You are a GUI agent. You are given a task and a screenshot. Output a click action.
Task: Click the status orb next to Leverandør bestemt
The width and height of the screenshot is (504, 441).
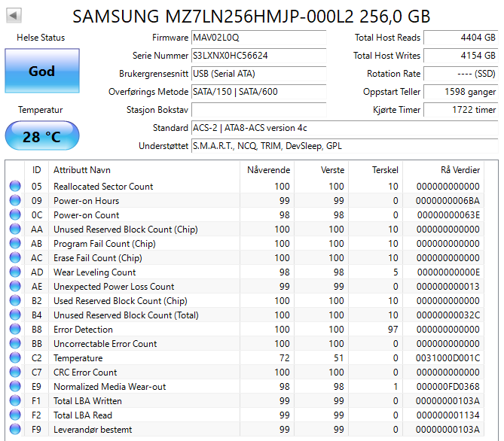click(15, 430)
